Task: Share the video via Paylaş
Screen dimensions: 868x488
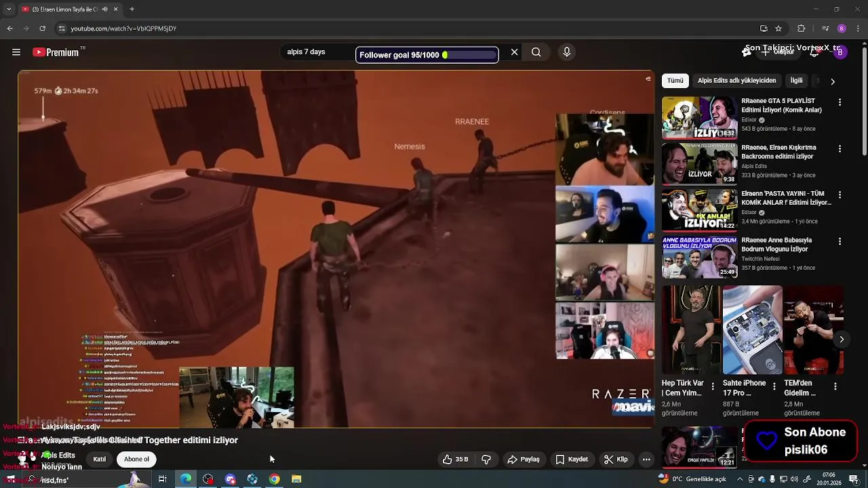Action: [524, 460]
